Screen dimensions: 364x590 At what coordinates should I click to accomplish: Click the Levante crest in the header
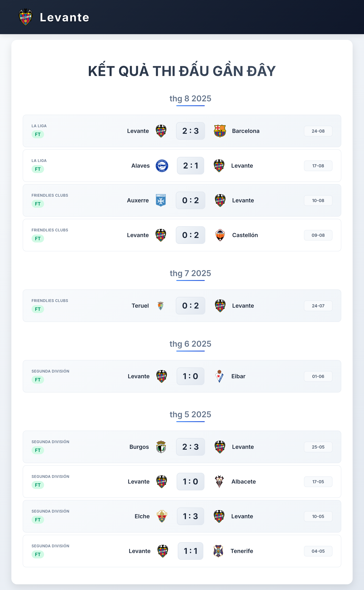click(25, 17)
